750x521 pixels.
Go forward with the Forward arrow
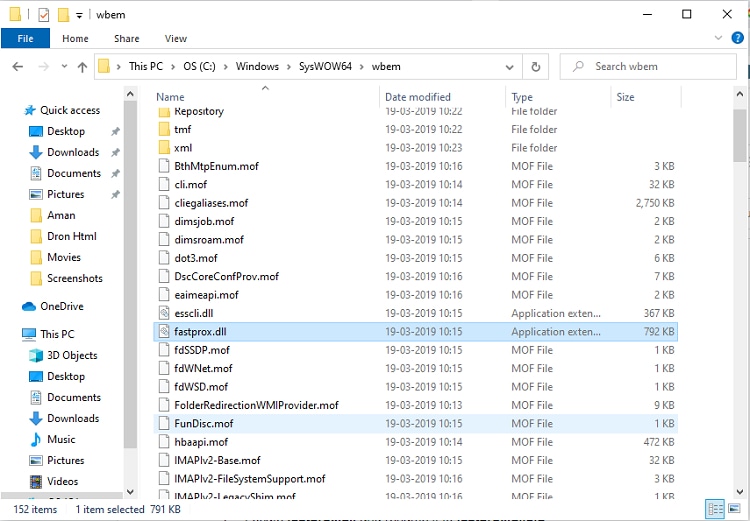tap(44, 67)
